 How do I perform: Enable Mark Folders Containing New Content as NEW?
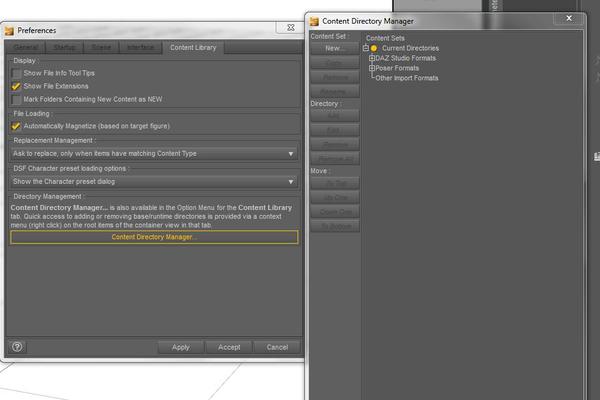tap(16, 100)
